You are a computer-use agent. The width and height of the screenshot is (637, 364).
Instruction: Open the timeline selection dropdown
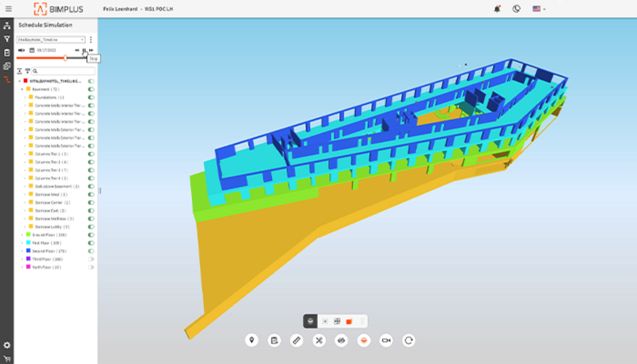(x=51, y=40)
